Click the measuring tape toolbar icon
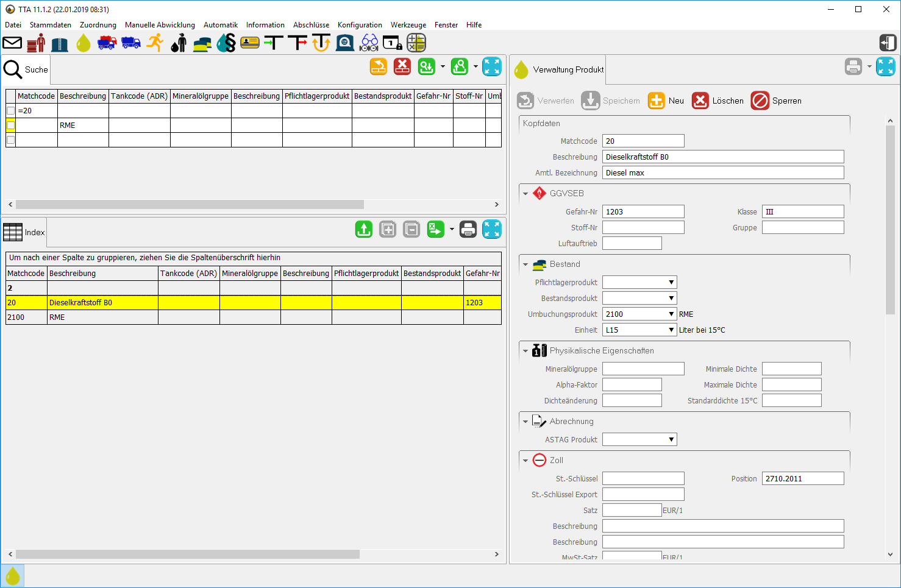Screen dimensions: 901x588 point(345,43)
